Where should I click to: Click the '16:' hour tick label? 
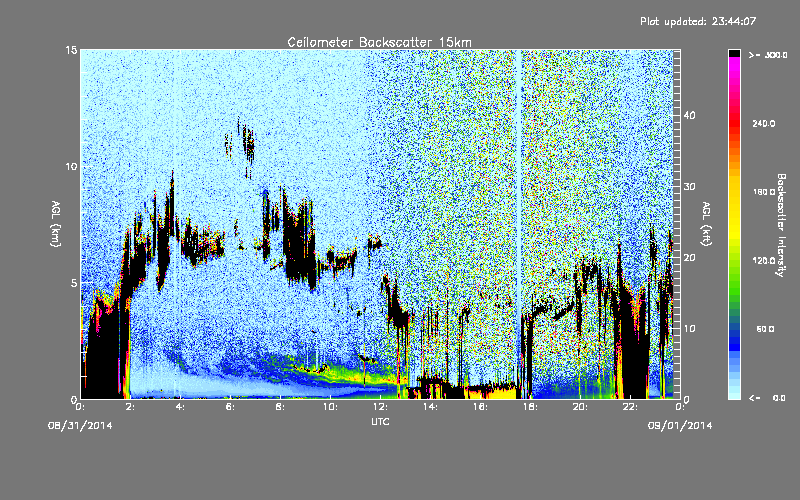coord(481,407)
